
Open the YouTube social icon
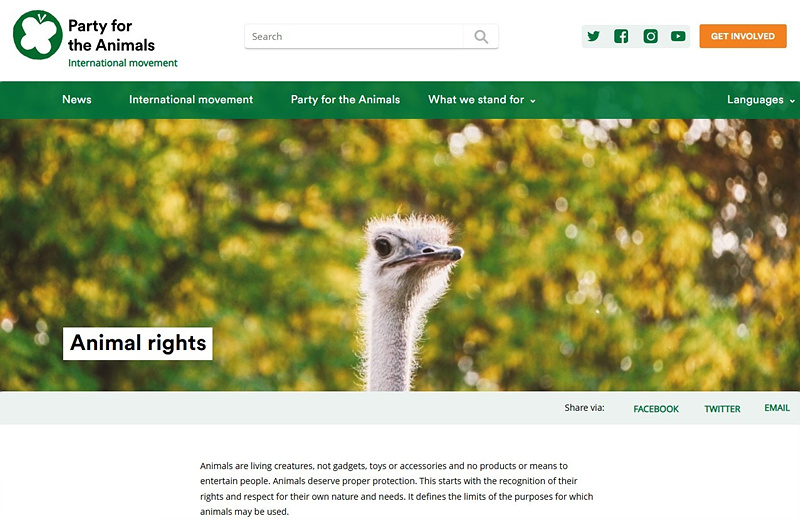(678, 36)
